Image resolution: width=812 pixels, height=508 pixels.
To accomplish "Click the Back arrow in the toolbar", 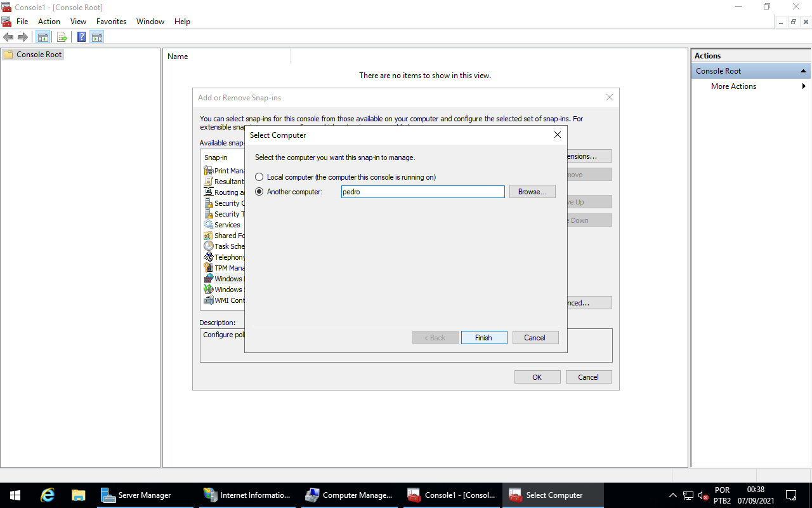I will click(8, 37).
